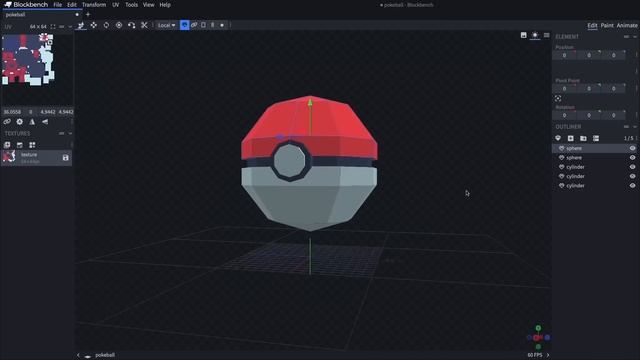This screenshot has height=360, width=640.
Task: Click the screenshot image icon above the viewport
Action: pyautogui.click(x=524, y=35)
